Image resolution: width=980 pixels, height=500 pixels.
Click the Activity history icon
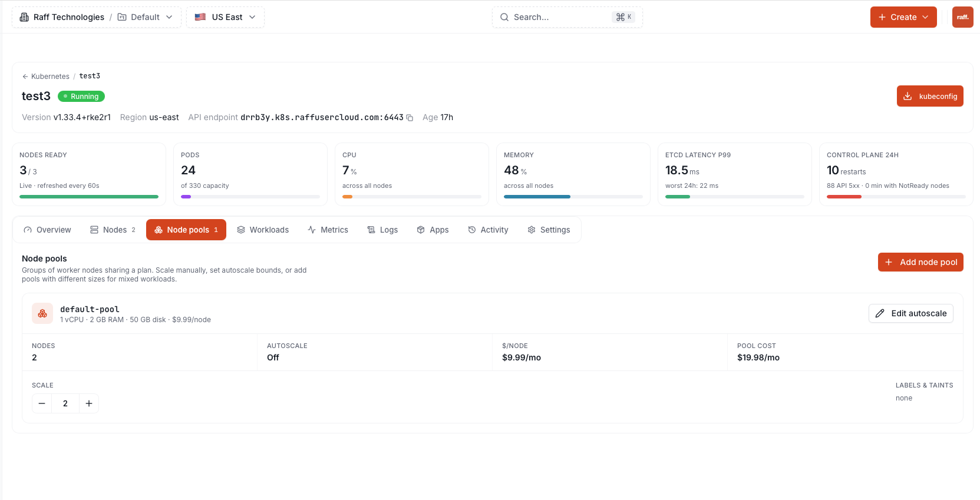[472, 230]
